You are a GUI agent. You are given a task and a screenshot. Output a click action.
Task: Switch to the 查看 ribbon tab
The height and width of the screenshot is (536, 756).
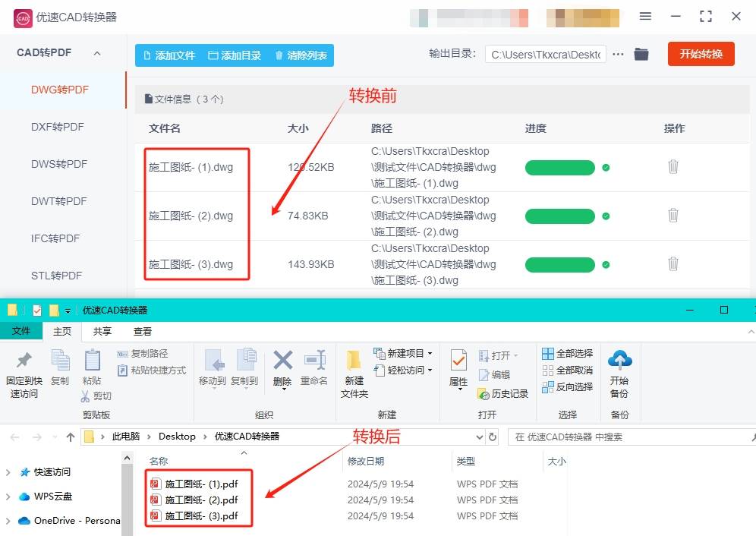coord(142,332)
